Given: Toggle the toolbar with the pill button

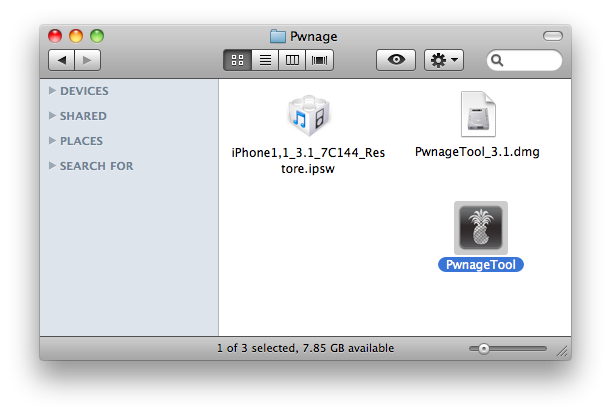Looking at the screenshot, I should [x=553, y=36].
